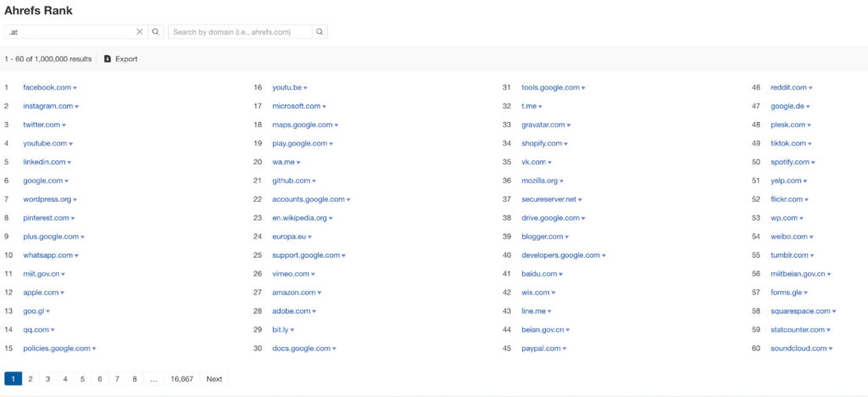
Task: Open the adobe.com link
Action: pyautogui.click(x=292, y=311)
